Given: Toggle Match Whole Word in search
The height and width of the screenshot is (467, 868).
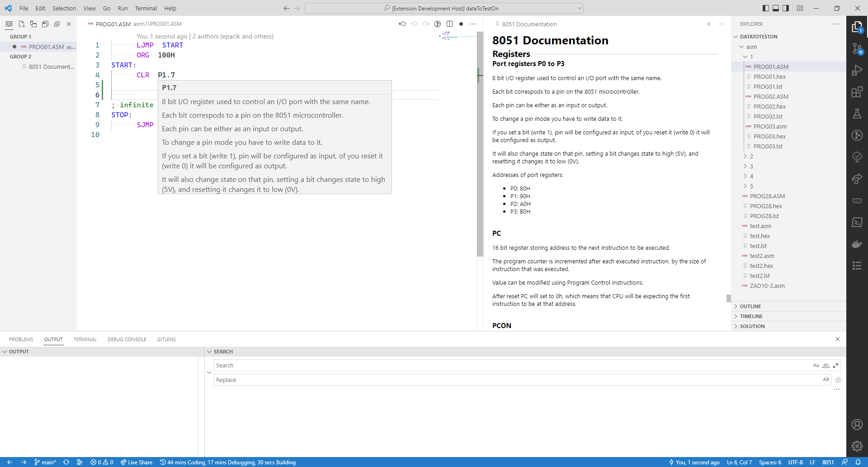Looking at the screenshot, I should tap(826, 365).
